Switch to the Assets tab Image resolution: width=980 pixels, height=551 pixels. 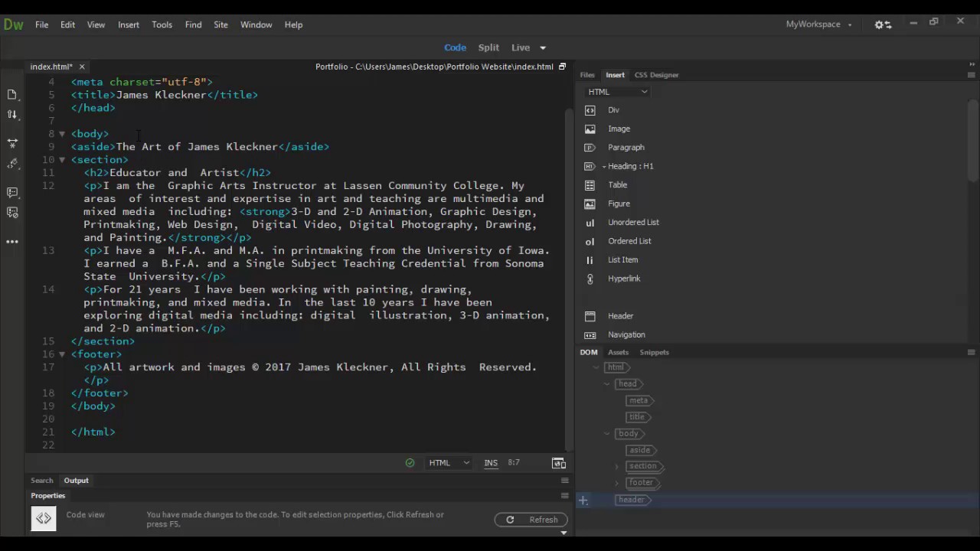pos(618,352)
